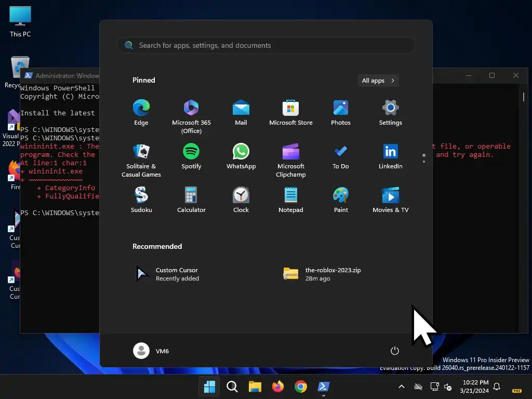Launch Movies & TV
The image size is (532, 399).
tap(391, 200)
